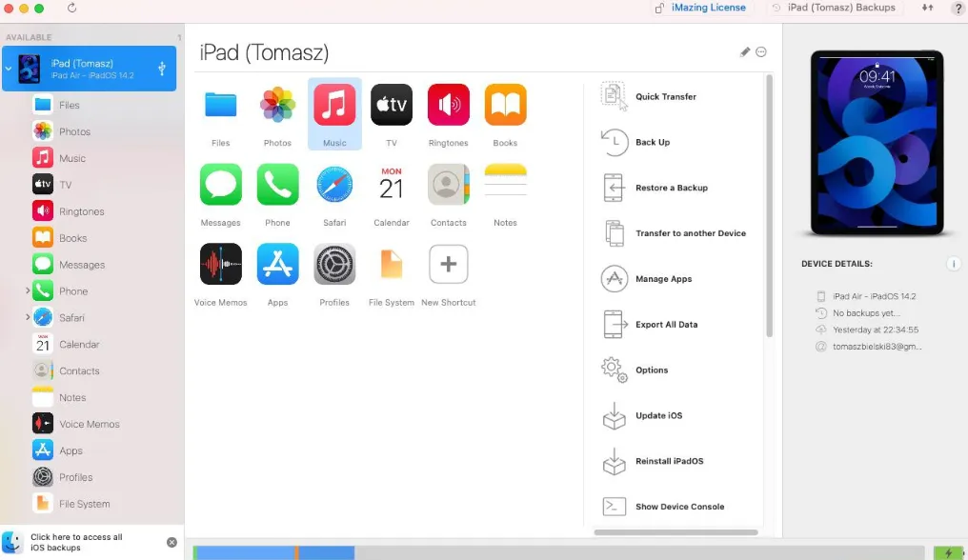Choose Reinstall iPadOS action
This screenshot has height=560, width=968.
tap(653, 461)
